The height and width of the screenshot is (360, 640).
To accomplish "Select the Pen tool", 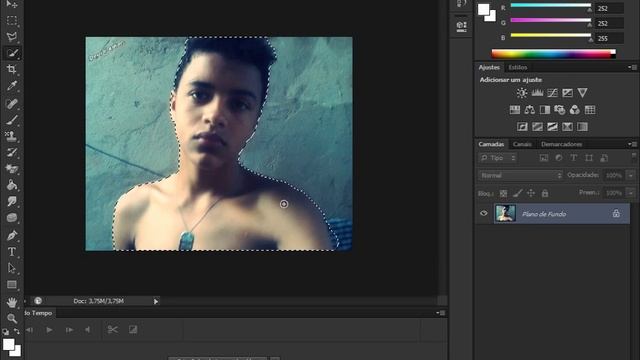I will coord(12,236).
